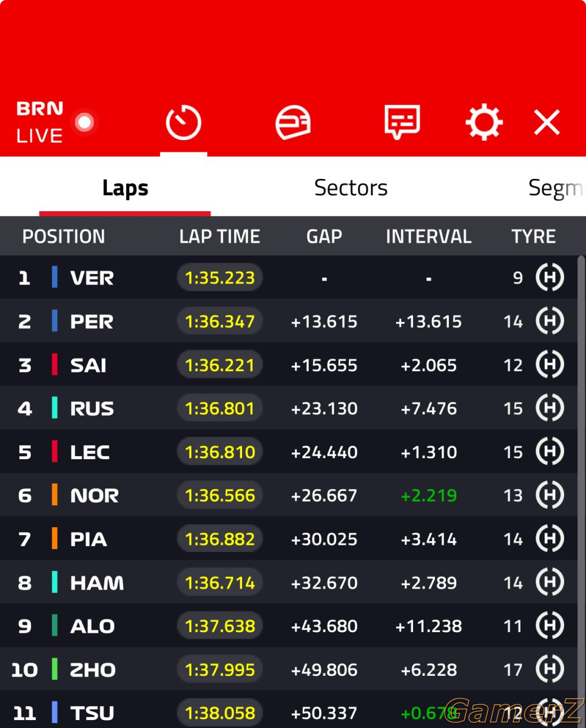Screen dimensions: 586x728
Task: Click the vertical scrollbar on the right
Action: pyautogui.click(x=581, y=485)
